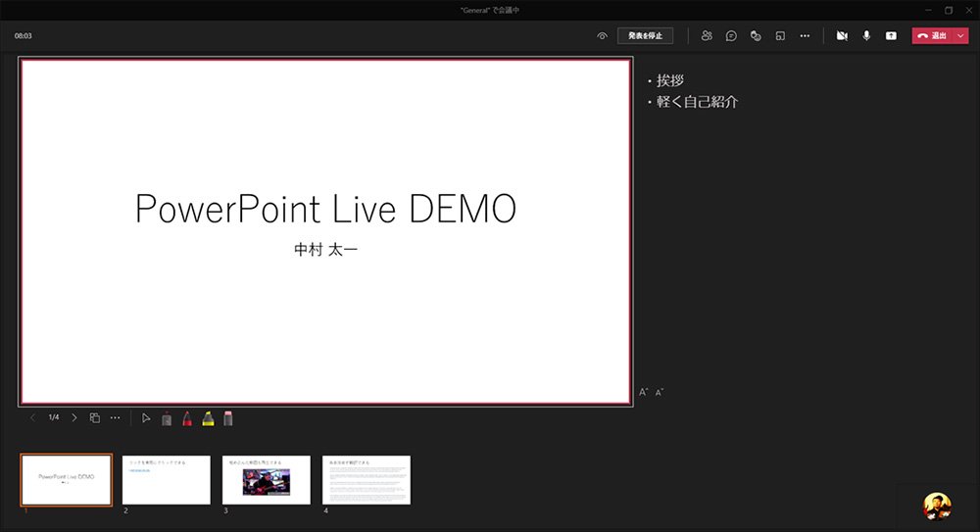This screenshot has width=980, height=532.
Task: Open the rooms icon in meeting toolbar
Action: click(780, 36)
